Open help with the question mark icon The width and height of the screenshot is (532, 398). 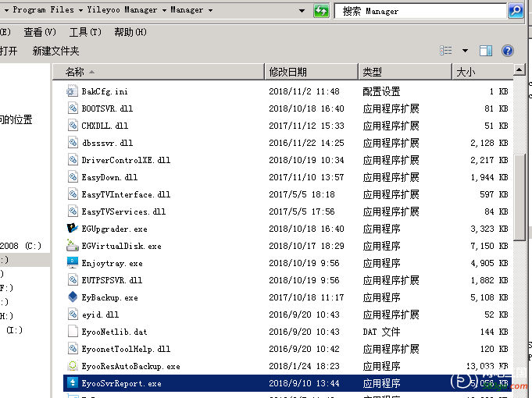508,51
